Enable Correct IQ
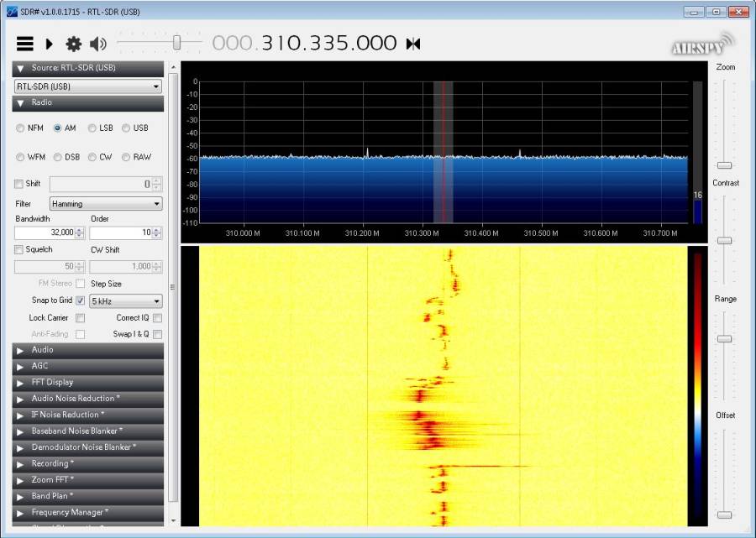Image resolution: width=756 pixels, height=538 pixels. (157, 317)
